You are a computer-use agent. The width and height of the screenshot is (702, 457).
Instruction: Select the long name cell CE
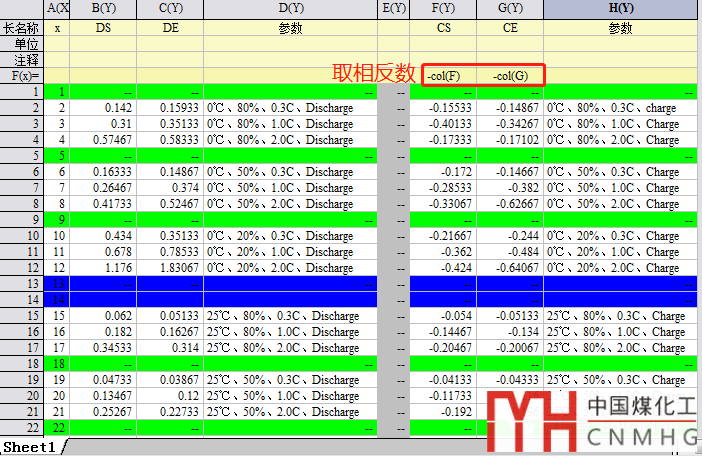tap(510, 28)
